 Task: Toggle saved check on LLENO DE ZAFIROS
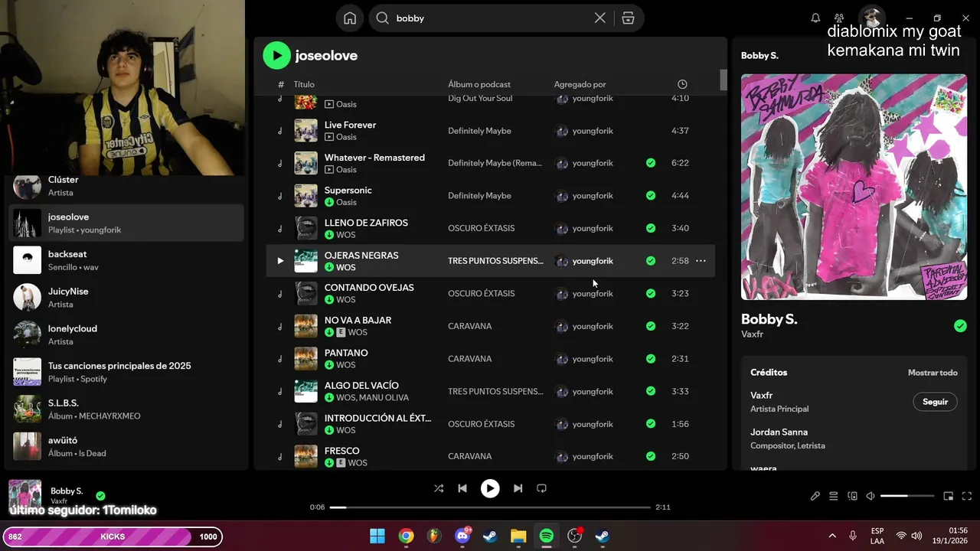pos(650,228)
